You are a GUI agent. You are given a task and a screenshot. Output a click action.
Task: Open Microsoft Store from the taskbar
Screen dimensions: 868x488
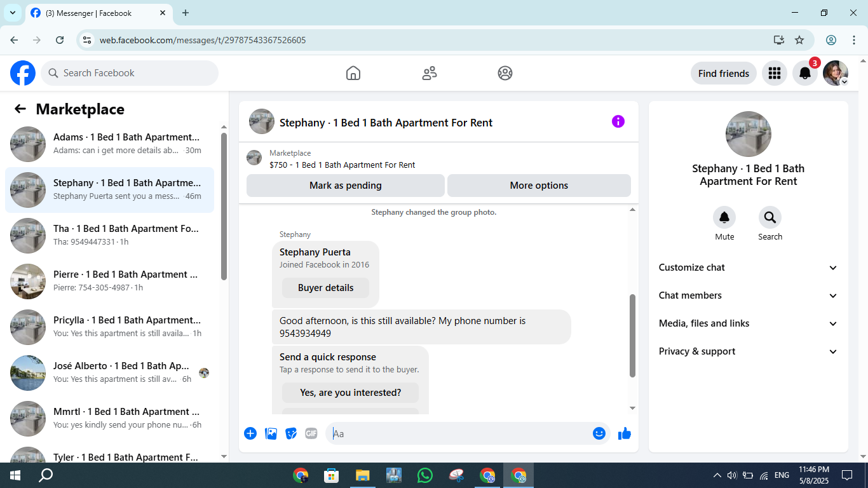pyautogui.click(x=331, y=475)
